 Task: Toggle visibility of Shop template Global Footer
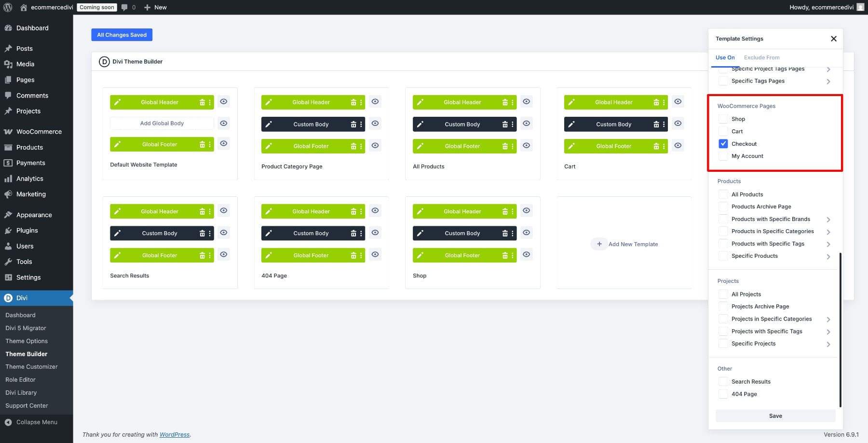click(526, 255)
